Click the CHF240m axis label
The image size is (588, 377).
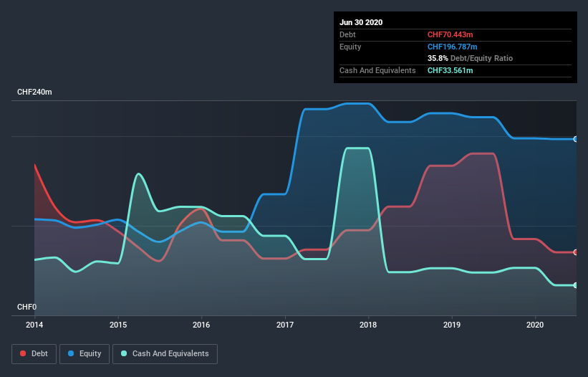(34, 92)
